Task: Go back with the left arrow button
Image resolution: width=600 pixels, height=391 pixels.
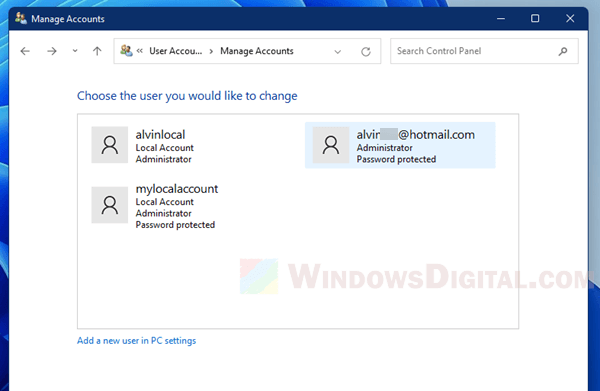Action: click(25, 51)
